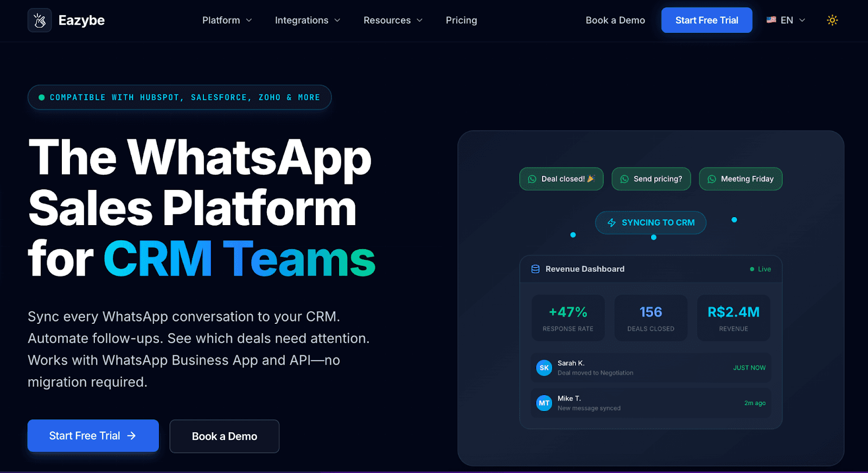Click the party popper emoji
The image size is (868, 473).
[591, 178]
